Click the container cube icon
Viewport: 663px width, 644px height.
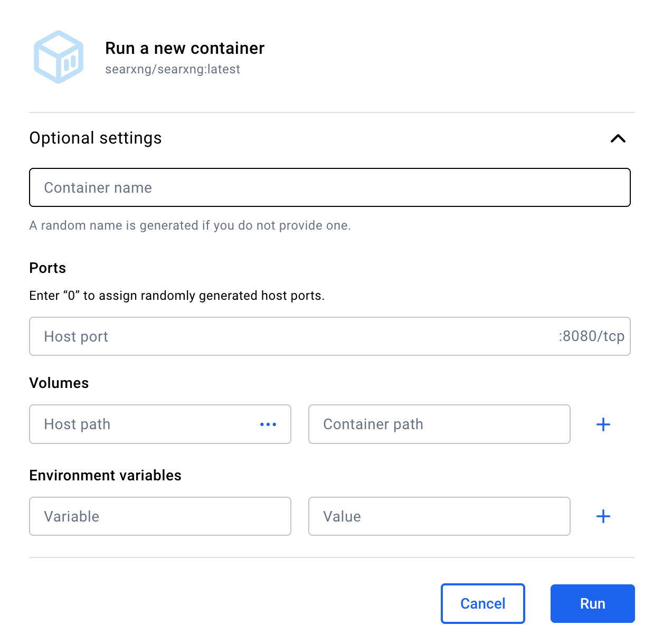[x=59, y=57]
